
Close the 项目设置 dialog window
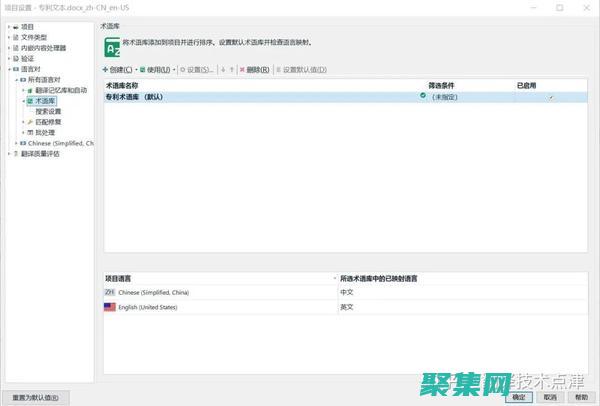pyautogui.click(x=587, y=8)
